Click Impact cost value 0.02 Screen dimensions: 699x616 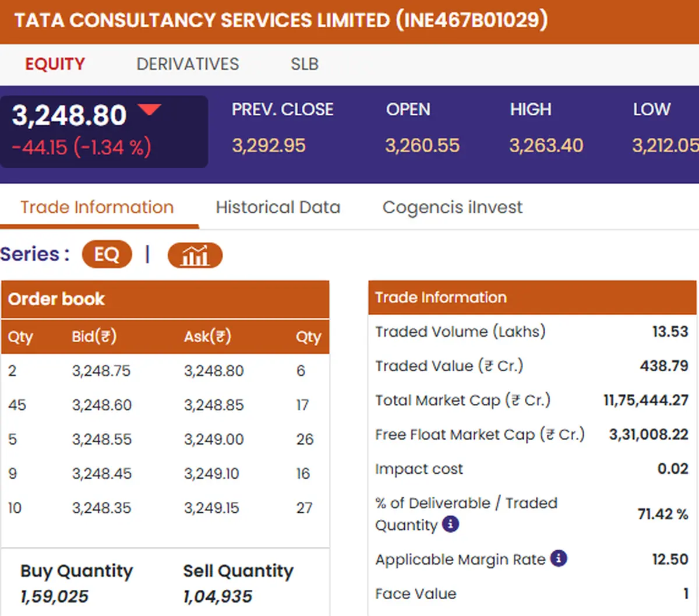click(673, 469)
